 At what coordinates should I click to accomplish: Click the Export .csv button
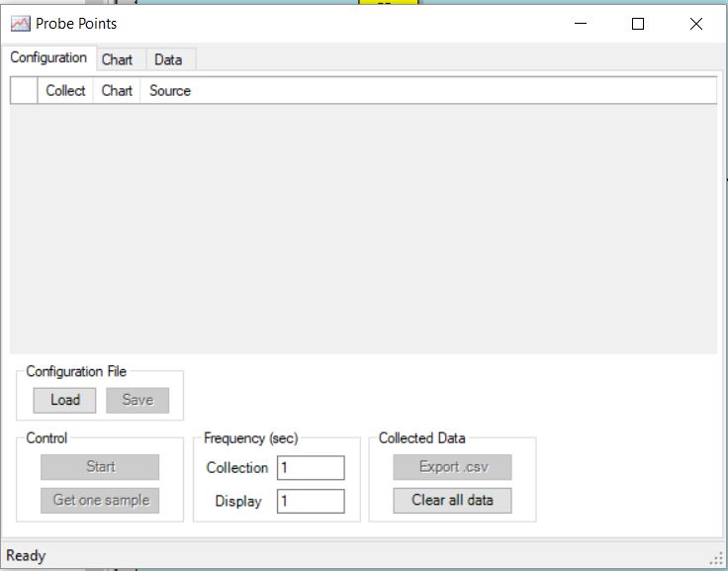[x=453, y=467]
